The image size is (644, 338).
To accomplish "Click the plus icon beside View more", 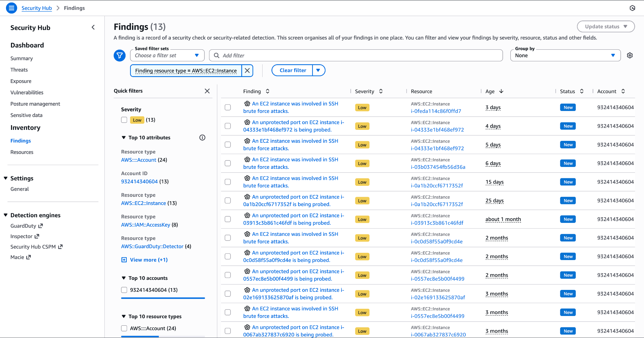I will point(124,260).
